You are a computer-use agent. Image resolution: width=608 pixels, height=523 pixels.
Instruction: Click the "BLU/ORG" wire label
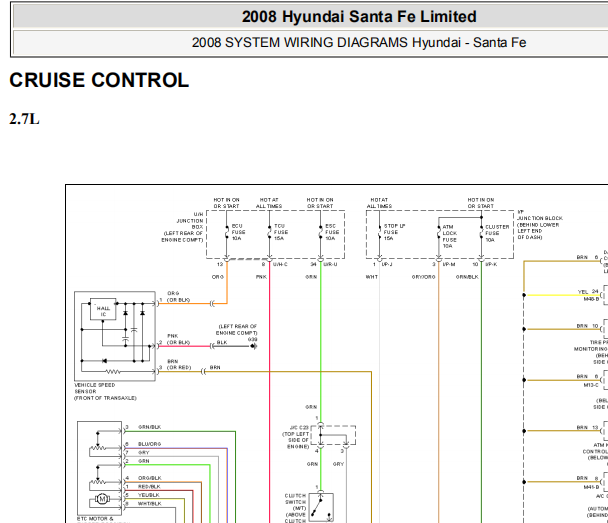click(x=149, y=444)
